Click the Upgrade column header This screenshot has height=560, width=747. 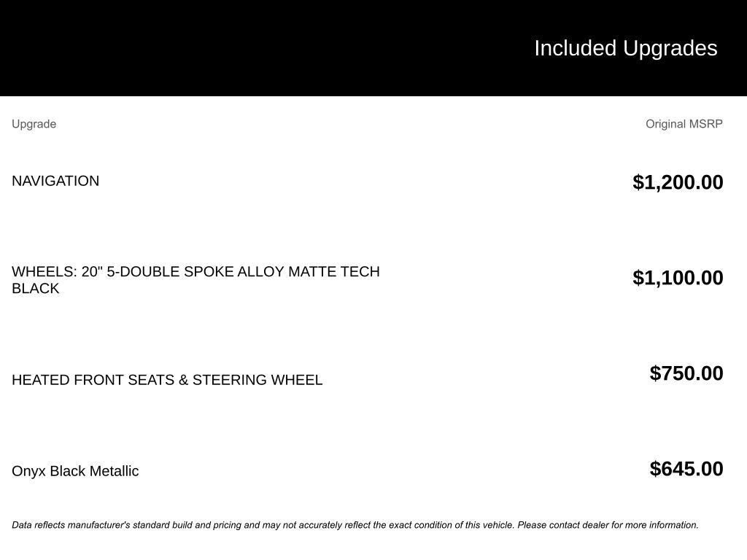pyautogui.click(x=34, y=124)
